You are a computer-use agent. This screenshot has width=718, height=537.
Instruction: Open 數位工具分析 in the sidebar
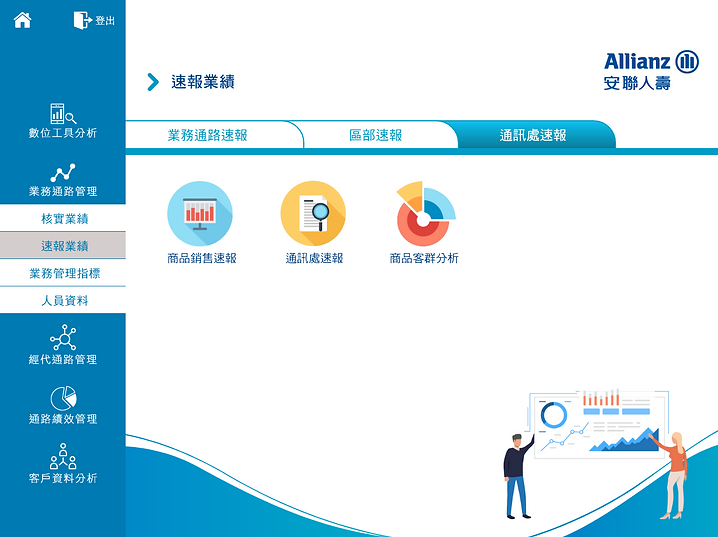click(63, 121)
